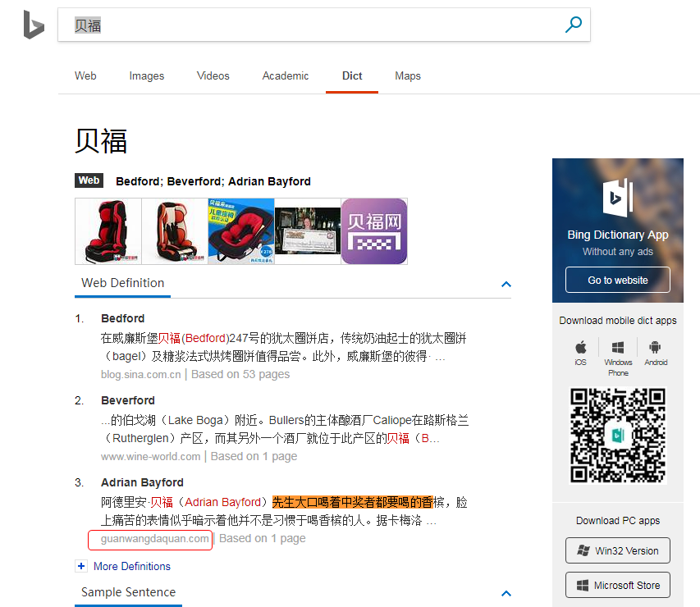The width and height of the screenshot is (700, 607).
Task: Click the Web Definition heading
Action: coord(123,283)
